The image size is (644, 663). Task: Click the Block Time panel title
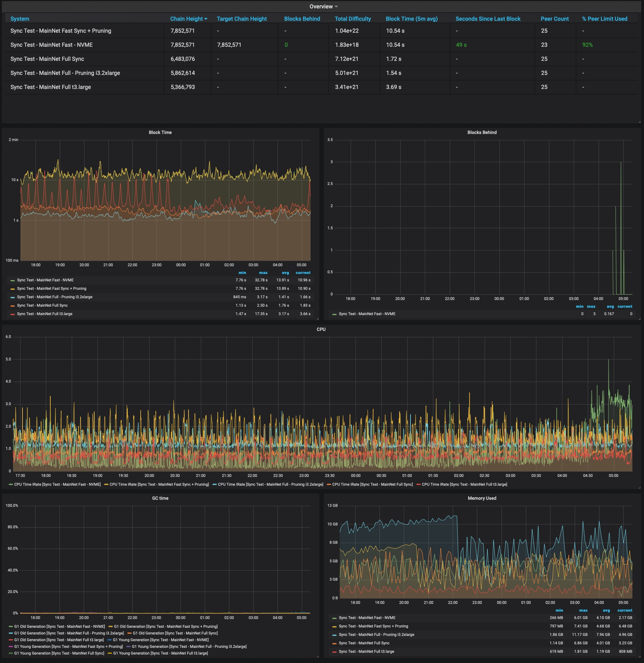160,133
